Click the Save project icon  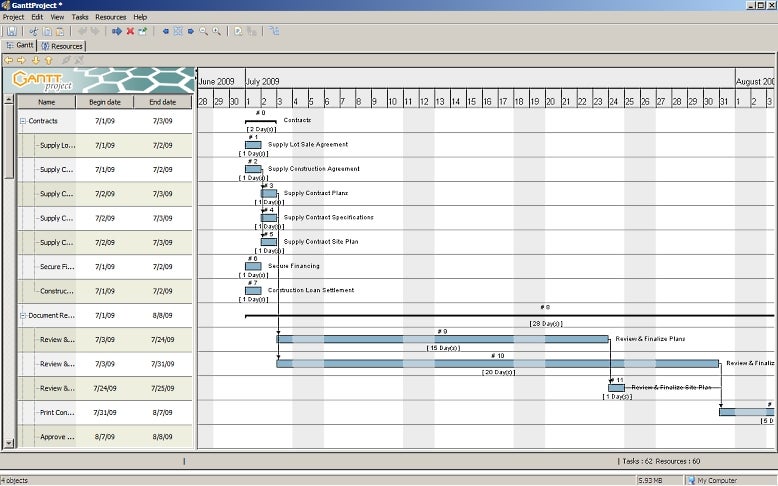[x=11, y=31]
